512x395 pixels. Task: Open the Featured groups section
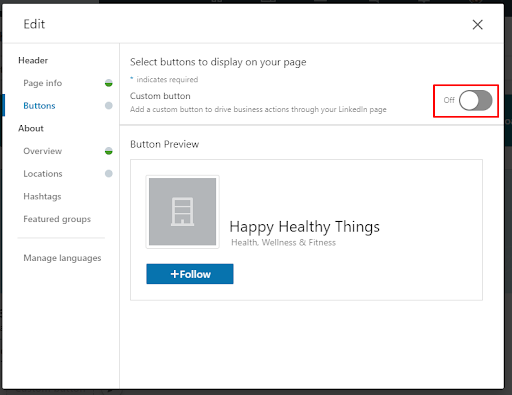[57, 219]
